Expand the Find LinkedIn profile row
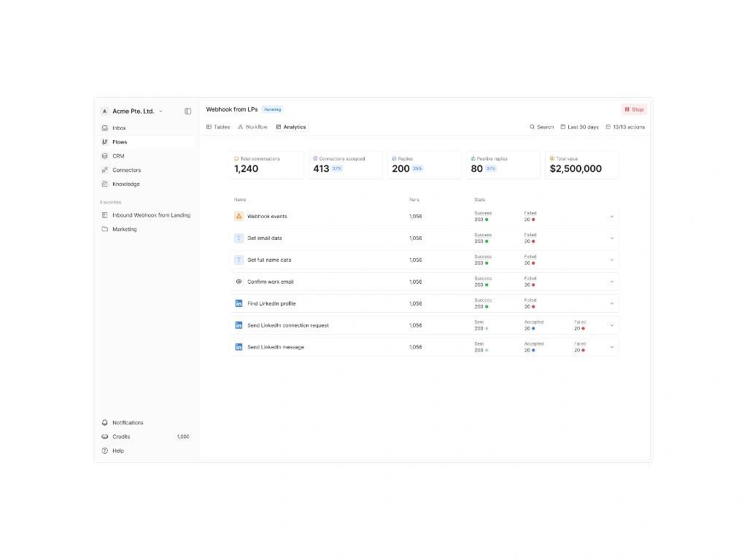The image size is (747, 560). (x=612, y=304)
